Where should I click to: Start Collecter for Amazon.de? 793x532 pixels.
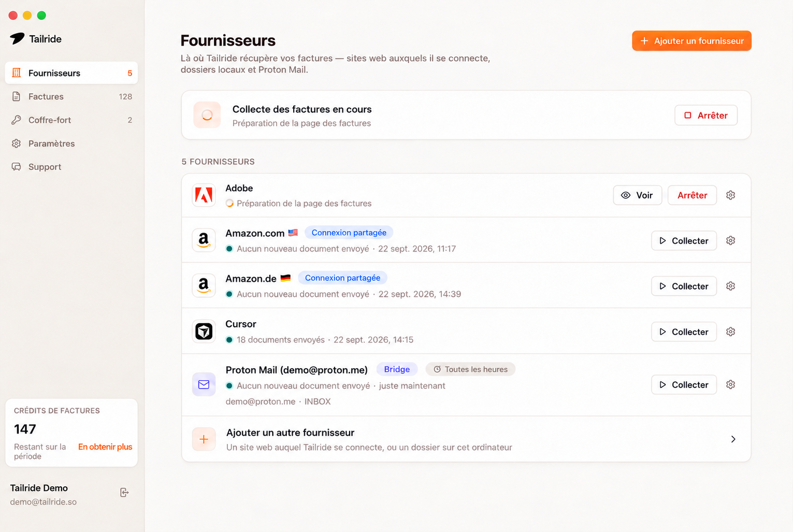684,286
